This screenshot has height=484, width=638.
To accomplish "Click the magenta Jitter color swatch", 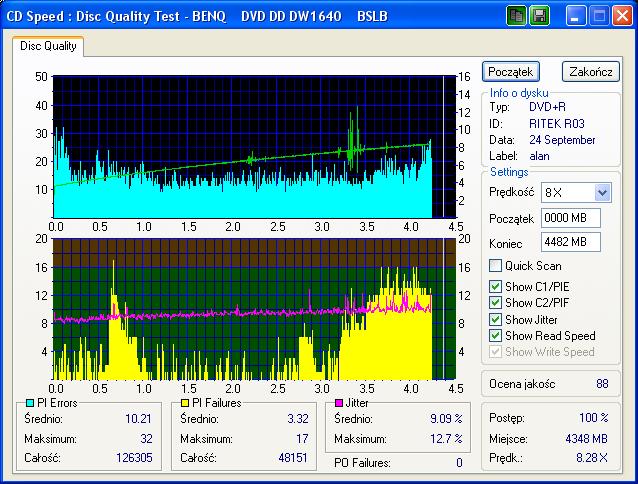I will point(339,403).
